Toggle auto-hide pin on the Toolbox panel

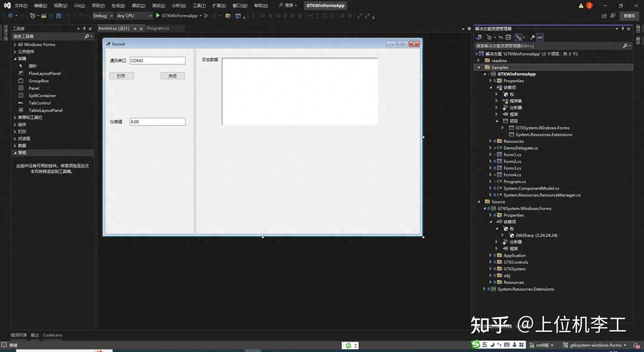coord(84,28)
